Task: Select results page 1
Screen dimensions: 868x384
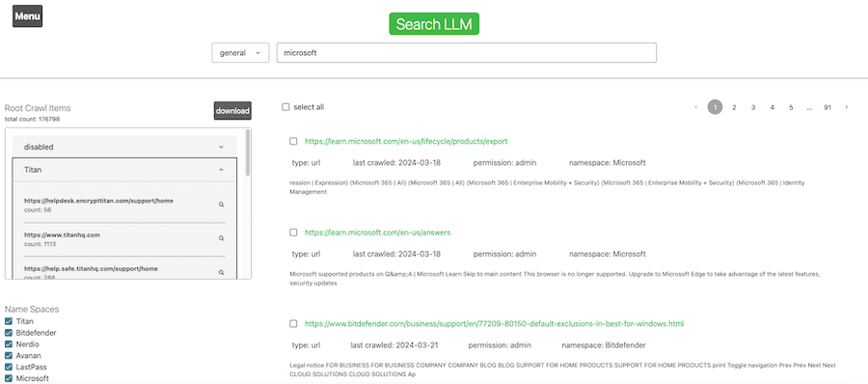Action: tap(716, 107)
